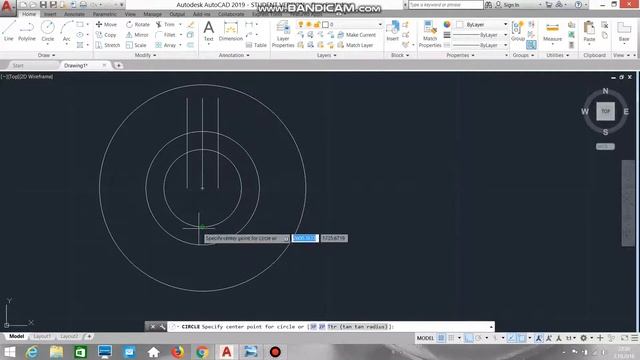Screen dimensions: 640x360
Task: Toggle annotation visibility in status bar
Action: click(x=539, y=338)
